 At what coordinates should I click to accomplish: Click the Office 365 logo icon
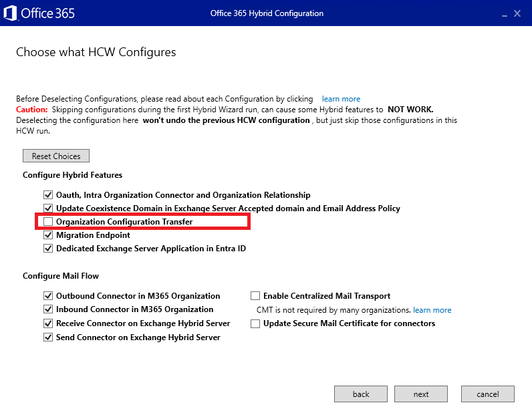tap(10, 13)
